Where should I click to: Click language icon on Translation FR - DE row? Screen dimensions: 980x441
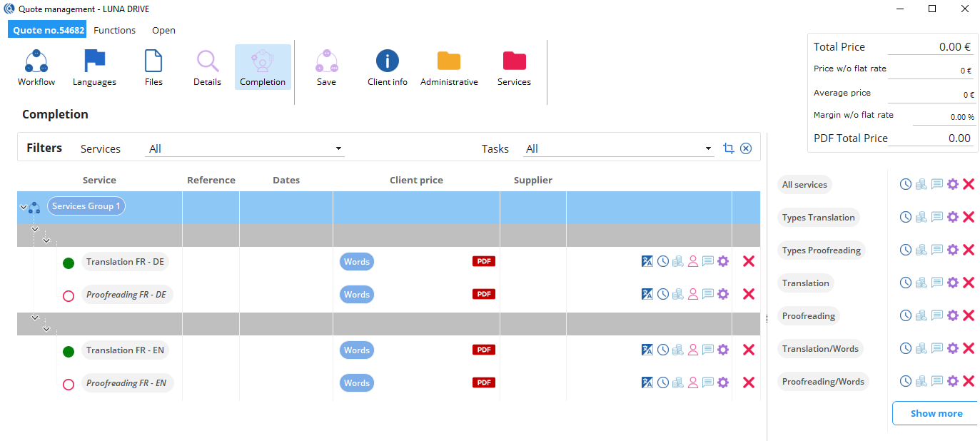coord(647,261)
